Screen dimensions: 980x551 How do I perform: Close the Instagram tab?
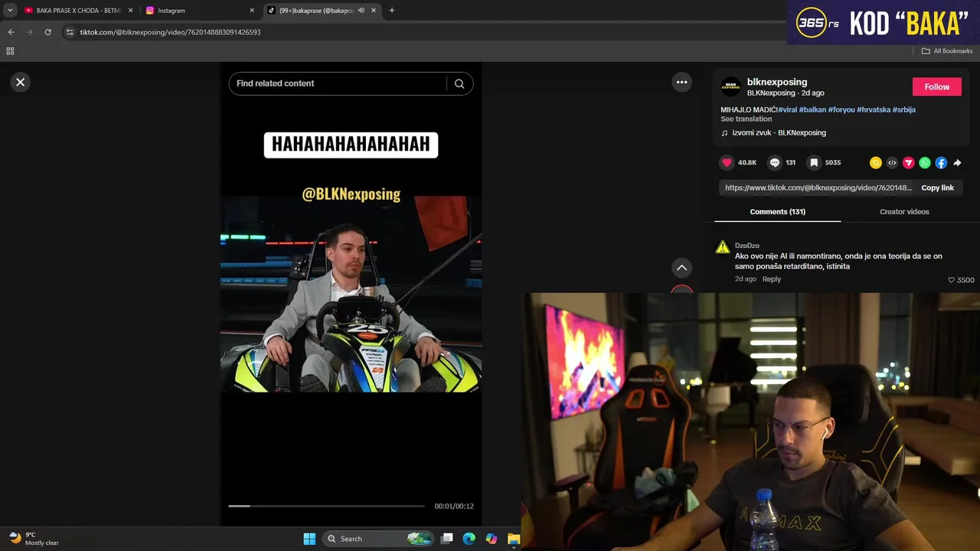252,11
